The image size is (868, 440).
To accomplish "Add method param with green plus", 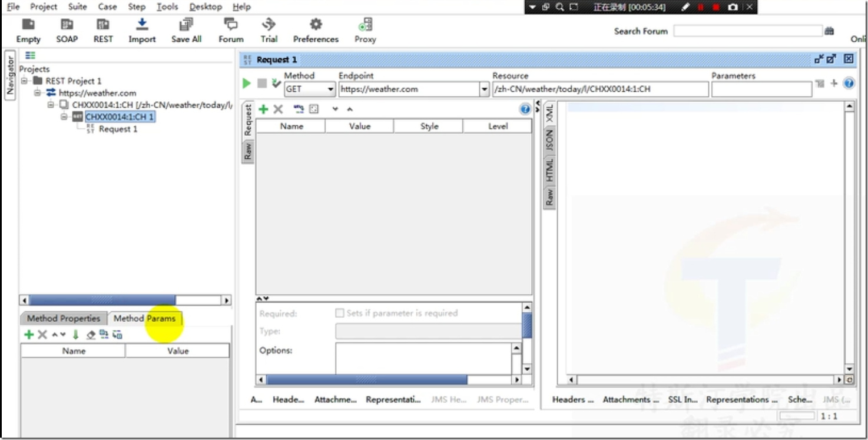I will tap(28, 335).
